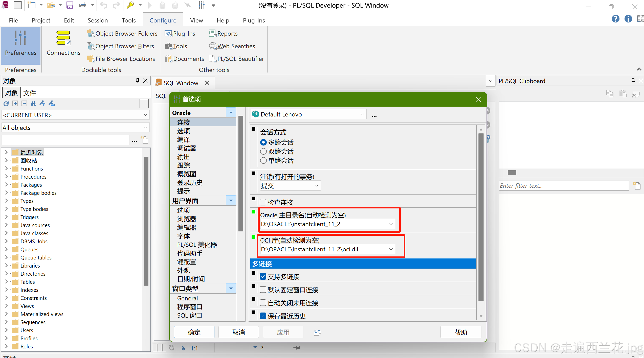The image size is (644, 358).
Task: Click the Save icon in the toolbar
Action: click(x=70, y=5)
